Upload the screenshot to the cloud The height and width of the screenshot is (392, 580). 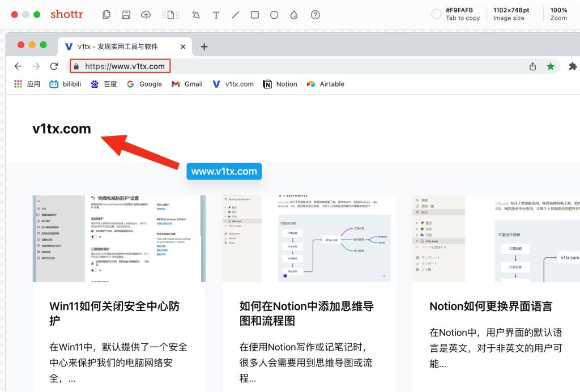[x=146, y=15]
